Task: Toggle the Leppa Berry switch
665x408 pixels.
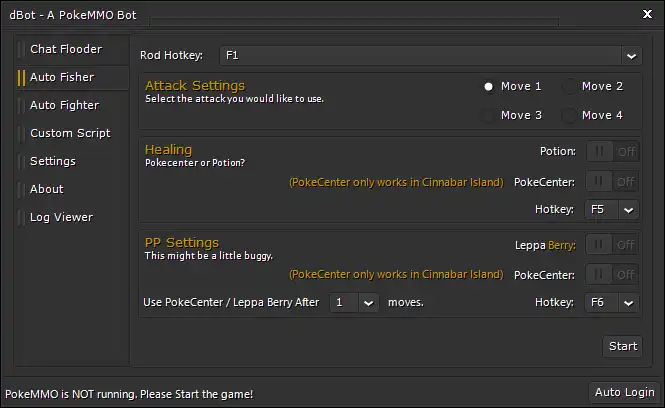Action: pyautogui.click(x=612, y=245)
